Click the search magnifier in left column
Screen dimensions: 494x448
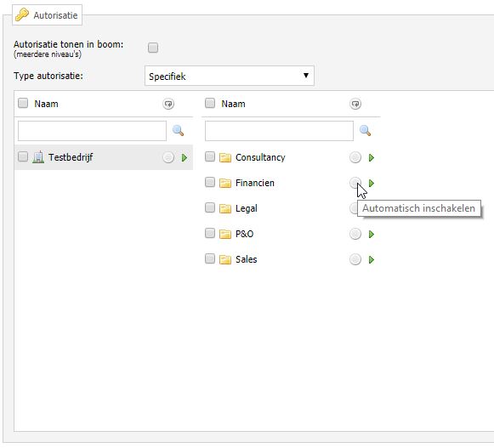[x=178, y=130]
